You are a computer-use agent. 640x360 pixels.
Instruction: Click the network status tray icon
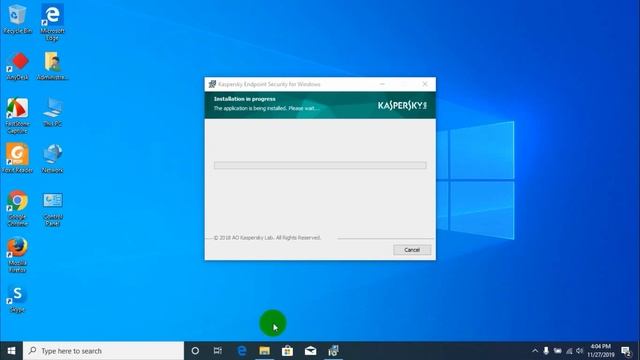pos(569,351)
